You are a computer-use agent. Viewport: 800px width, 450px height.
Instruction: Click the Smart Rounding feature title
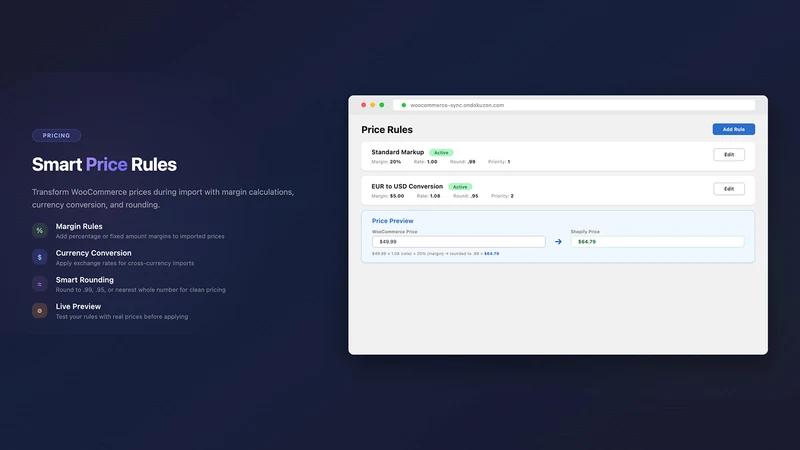[x=85, y=280]
